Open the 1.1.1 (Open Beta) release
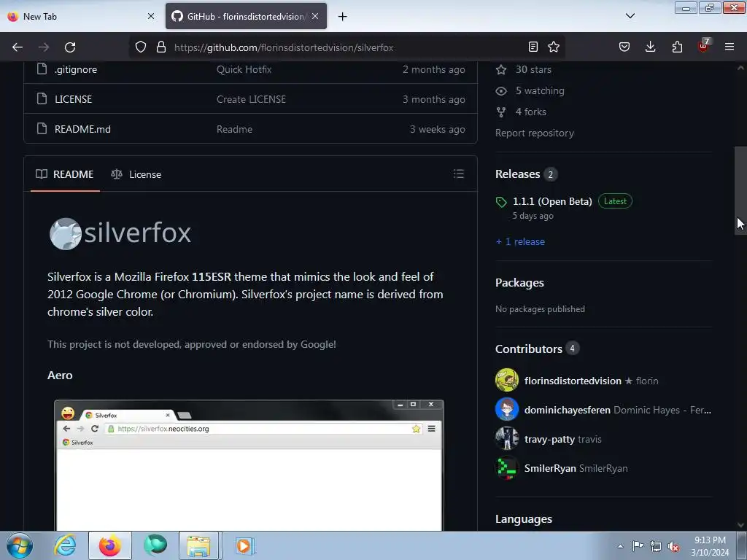747x560 pixels. pyautogui.click(x=552, y=201)
